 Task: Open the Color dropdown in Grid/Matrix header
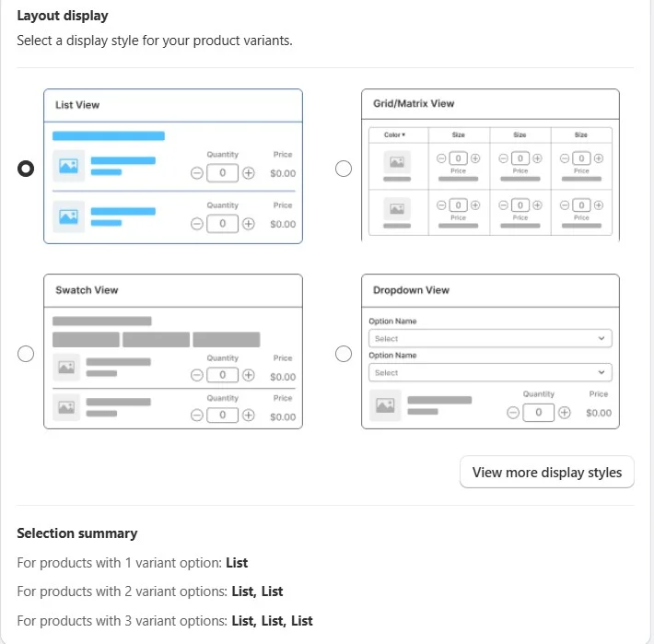(394, 135)
